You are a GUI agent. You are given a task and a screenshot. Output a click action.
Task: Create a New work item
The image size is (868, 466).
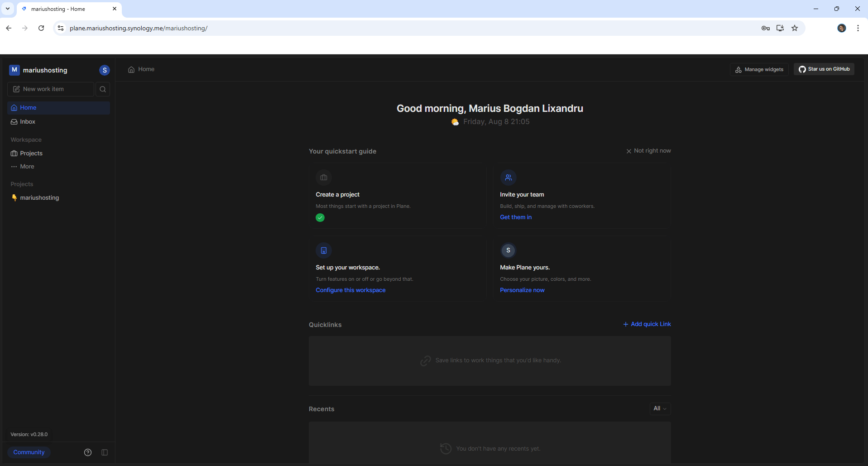pyautogui.click(x=51, y=89)
